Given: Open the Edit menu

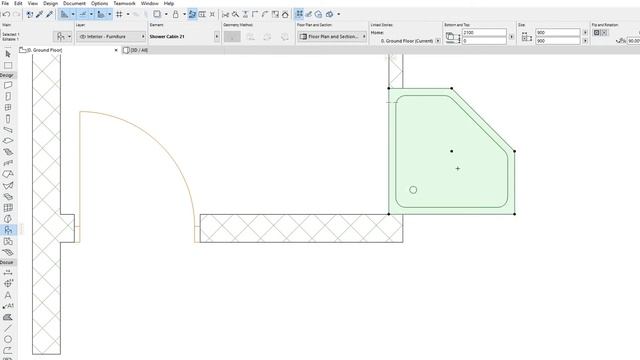Looking at the screenshot, I should (x=18, y=3).
